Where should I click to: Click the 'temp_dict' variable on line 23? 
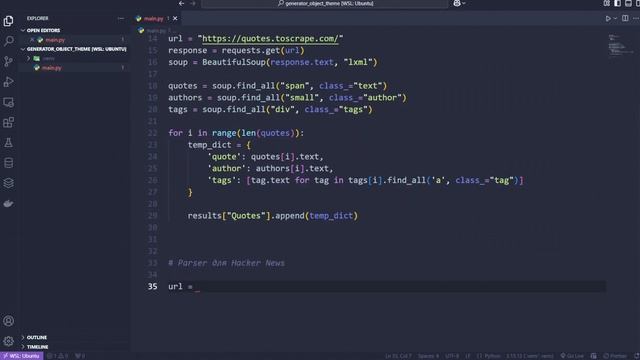(x=209, y=145)
